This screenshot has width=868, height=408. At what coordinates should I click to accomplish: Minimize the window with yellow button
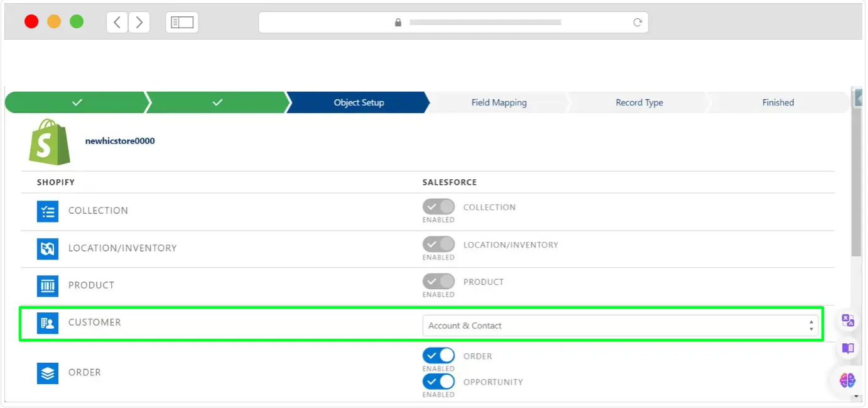54,22
